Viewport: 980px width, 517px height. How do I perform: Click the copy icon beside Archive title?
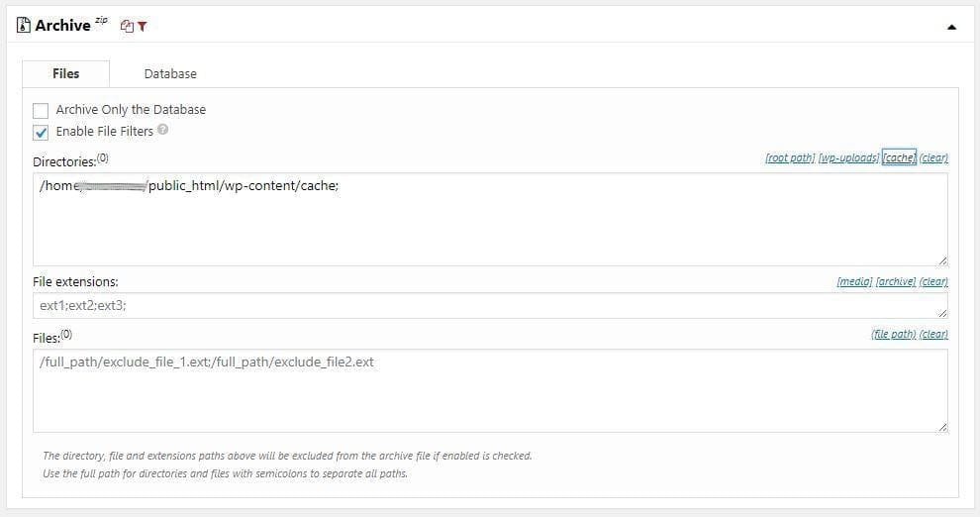(127, 27)
